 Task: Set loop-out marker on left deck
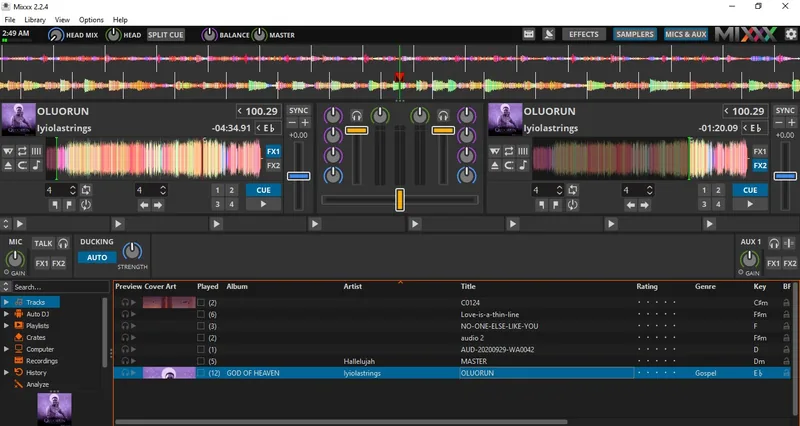tap(69, 205)
